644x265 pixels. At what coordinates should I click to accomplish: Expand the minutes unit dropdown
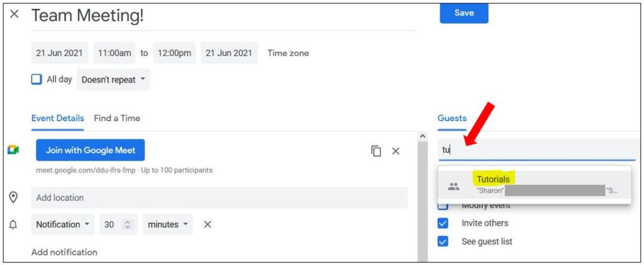click(x=167, y=224)
